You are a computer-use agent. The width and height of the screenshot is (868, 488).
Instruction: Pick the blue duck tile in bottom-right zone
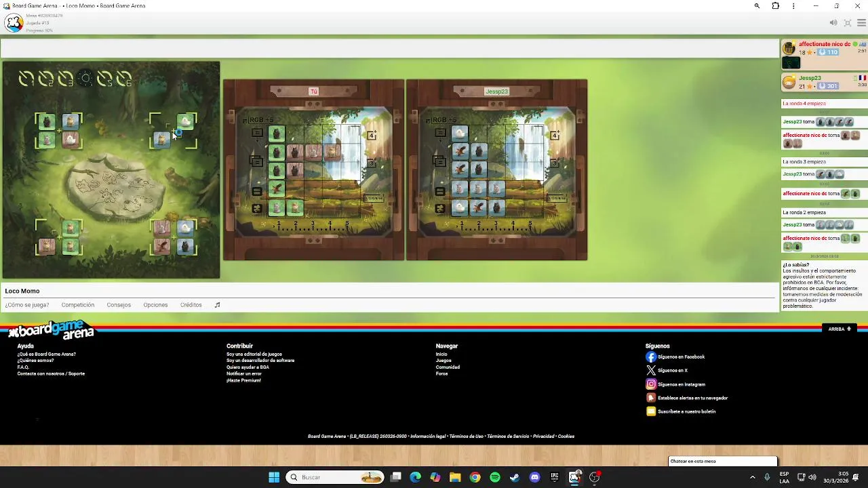click(185, 228)
